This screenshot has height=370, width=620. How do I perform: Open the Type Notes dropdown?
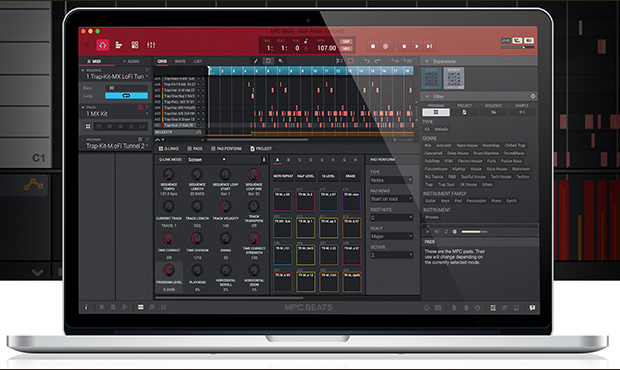pos(391,180)
